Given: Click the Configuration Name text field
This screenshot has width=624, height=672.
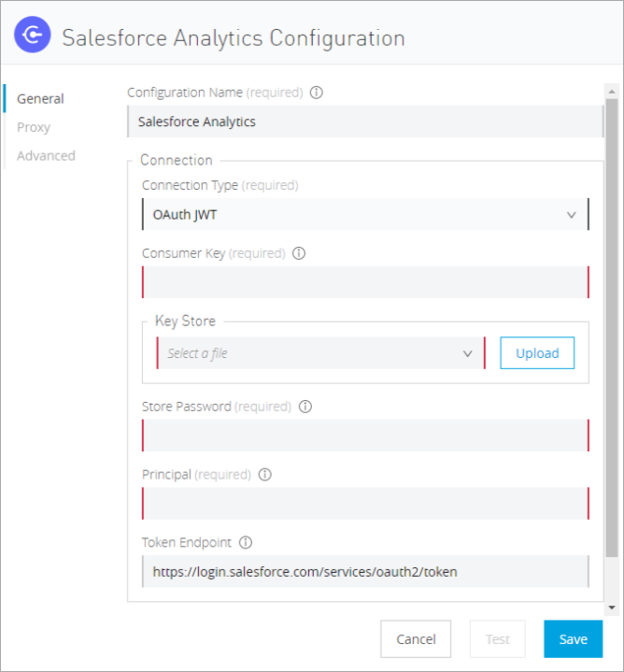Looking at the screenshot, I should point(365,122).
